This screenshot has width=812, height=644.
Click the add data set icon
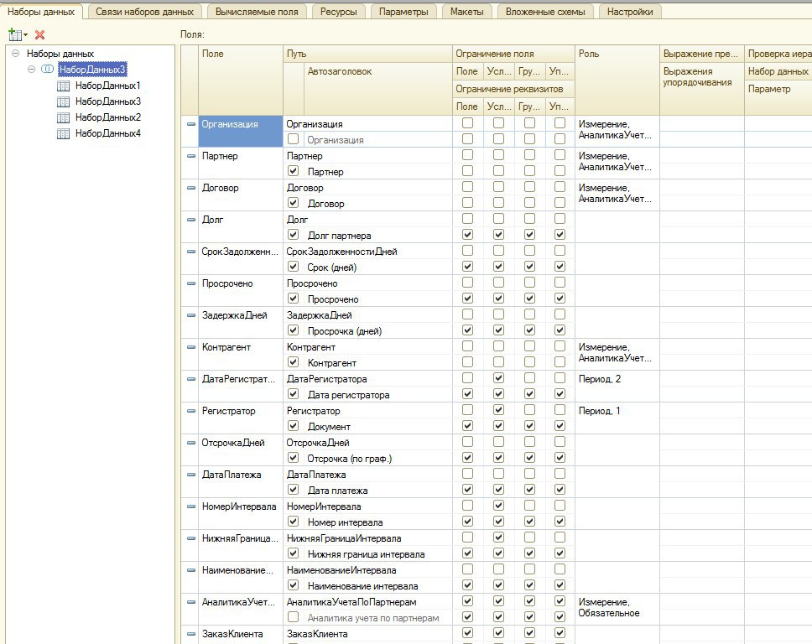[x=14, y=34]
